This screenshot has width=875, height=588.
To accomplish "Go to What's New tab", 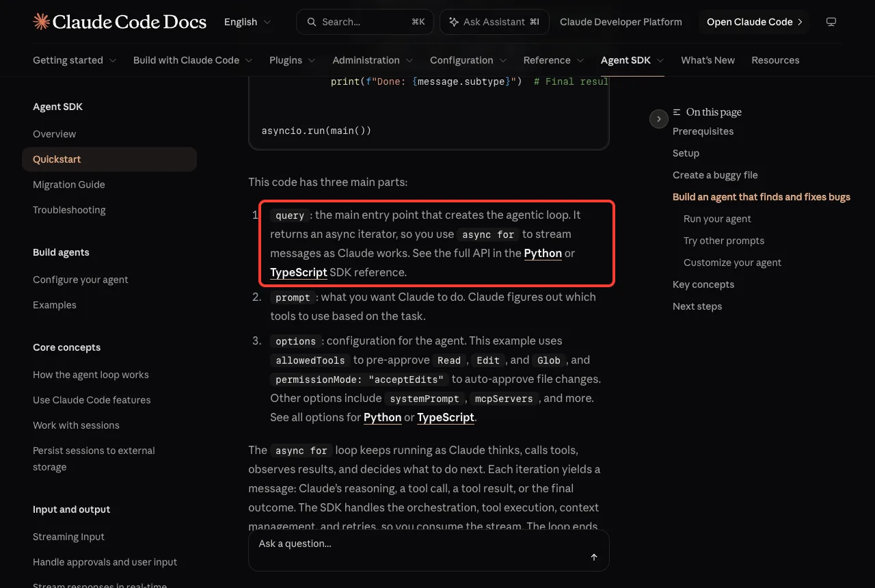I will click(708, 60).
